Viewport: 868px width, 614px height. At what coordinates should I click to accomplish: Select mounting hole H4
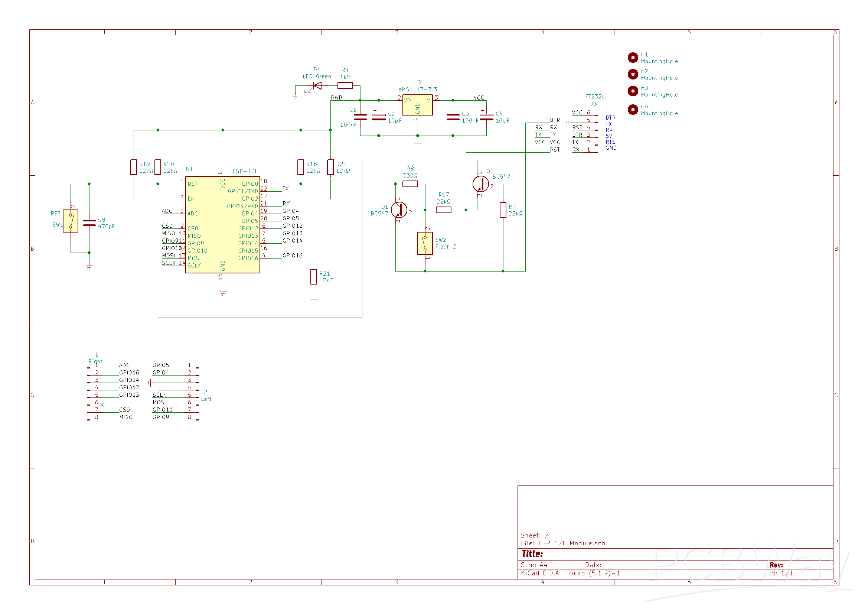(633, 109)
